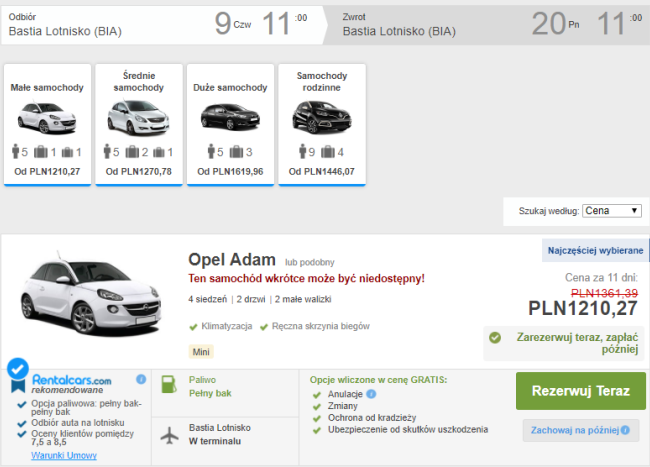The image size is (650, 467).
Task: Click the dark car image in Duże samochody
Action: tap(230, 118)
